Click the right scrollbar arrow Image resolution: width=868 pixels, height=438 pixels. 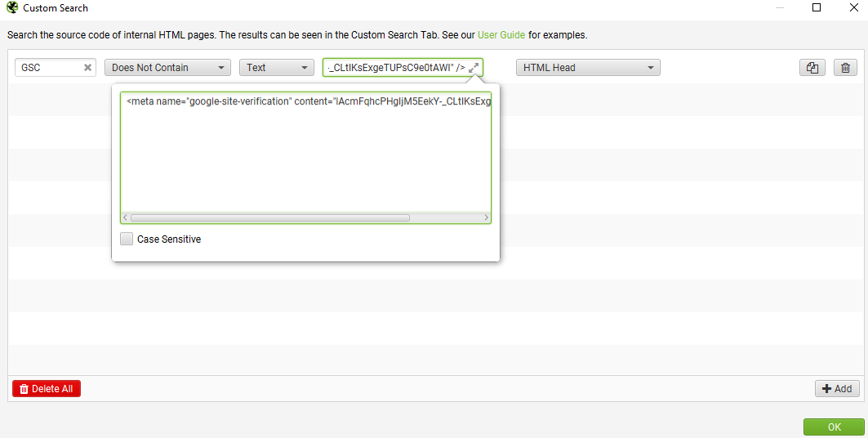pyautogui.click(x=487, y=217)
